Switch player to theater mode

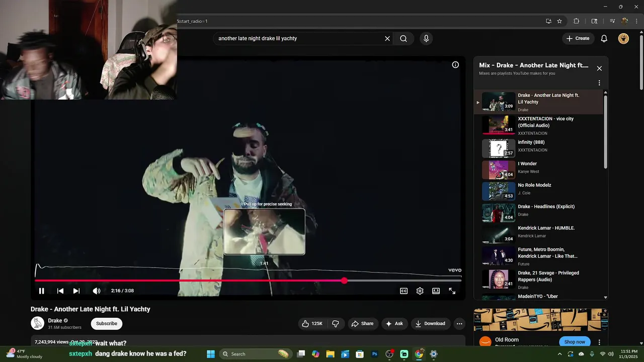(x=436, y=291)
